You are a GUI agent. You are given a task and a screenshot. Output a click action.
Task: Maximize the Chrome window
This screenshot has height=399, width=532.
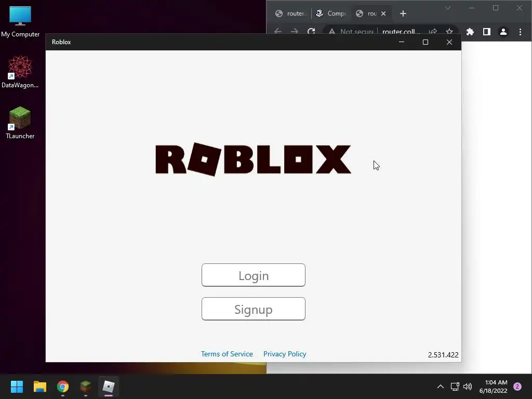click(x=496, y=8)
